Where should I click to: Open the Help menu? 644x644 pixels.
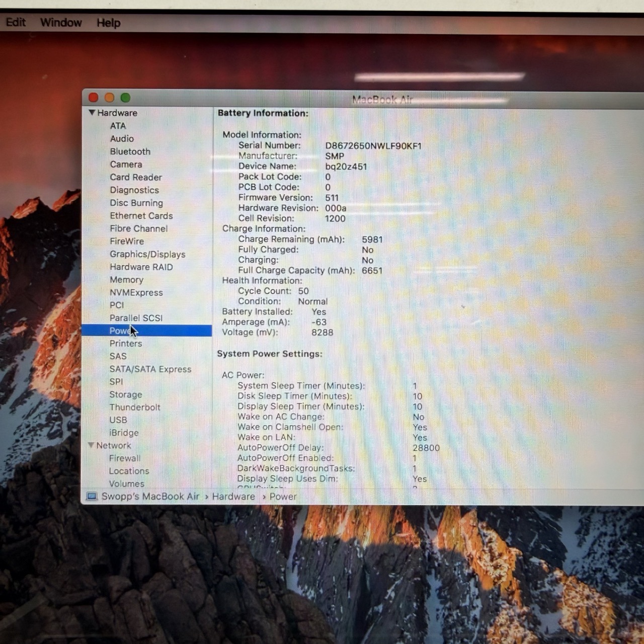(x=109, y=23)
